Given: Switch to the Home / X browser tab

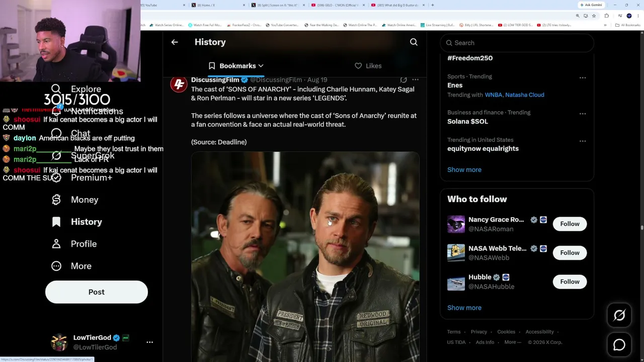Looking at the screenshot, I should (218, 5).
